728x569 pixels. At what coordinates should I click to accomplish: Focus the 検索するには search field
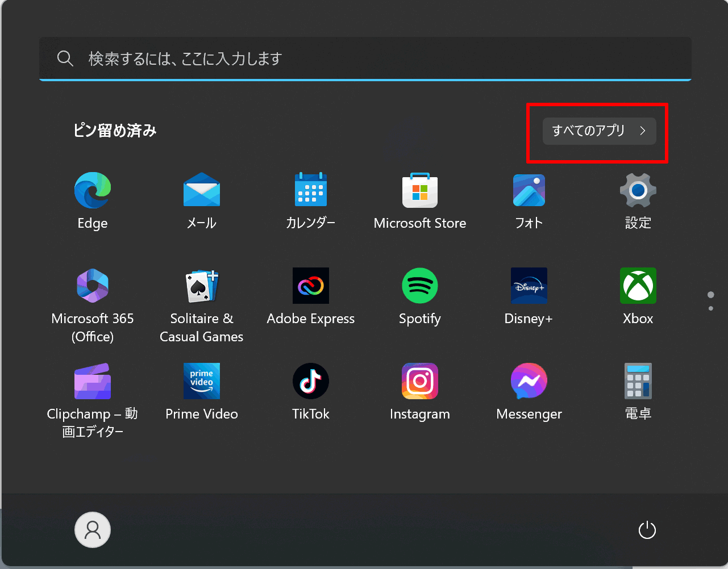(x=365, y=58)
